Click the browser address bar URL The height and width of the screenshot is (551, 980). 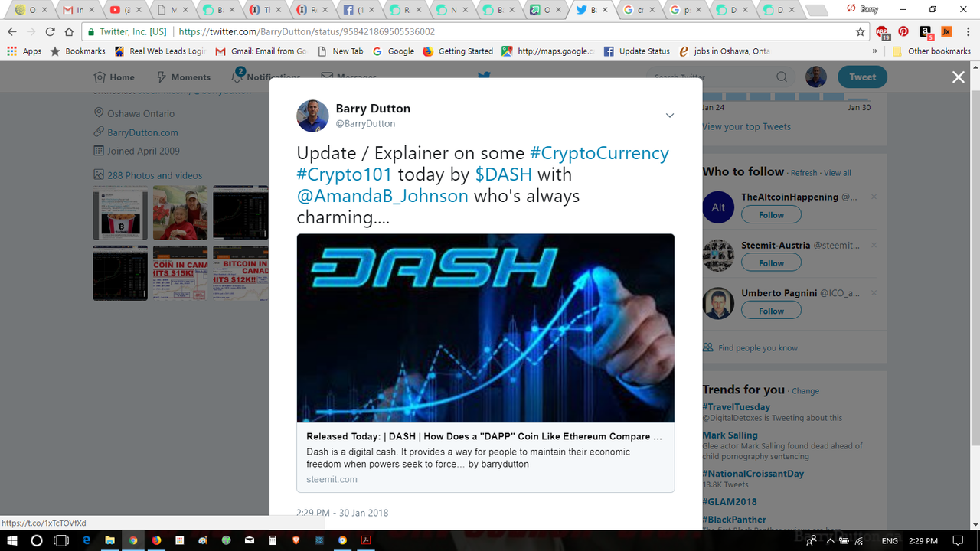tap(306, 32)
